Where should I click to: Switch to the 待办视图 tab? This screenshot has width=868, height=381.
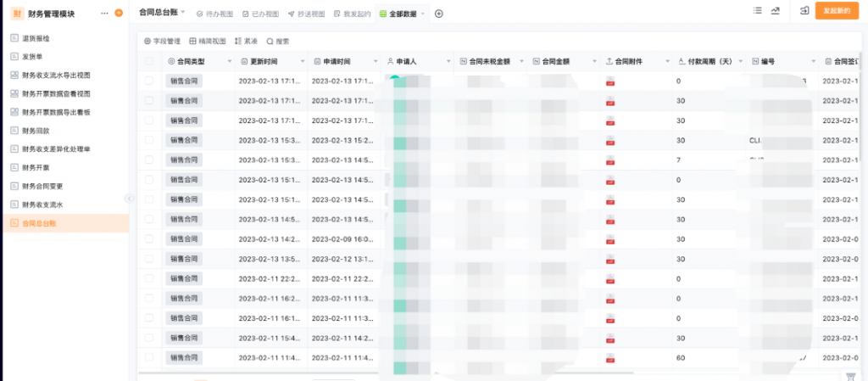click(214, 14)
